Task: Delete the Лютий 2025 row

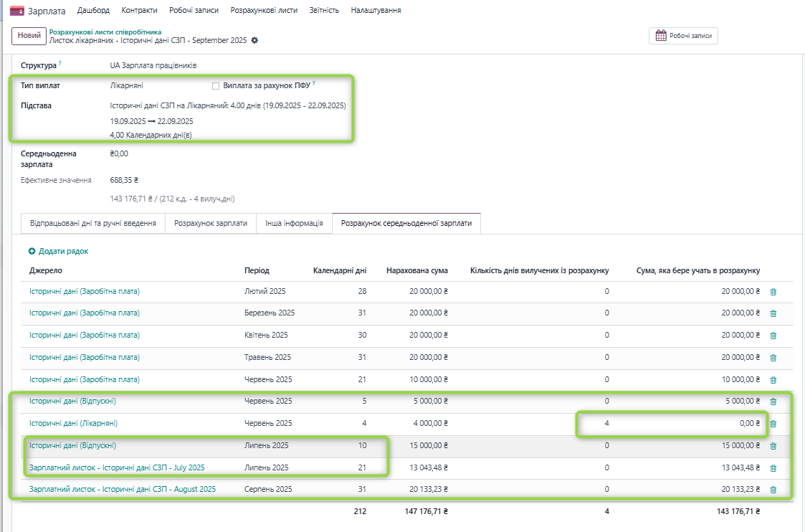Action: 773,292
